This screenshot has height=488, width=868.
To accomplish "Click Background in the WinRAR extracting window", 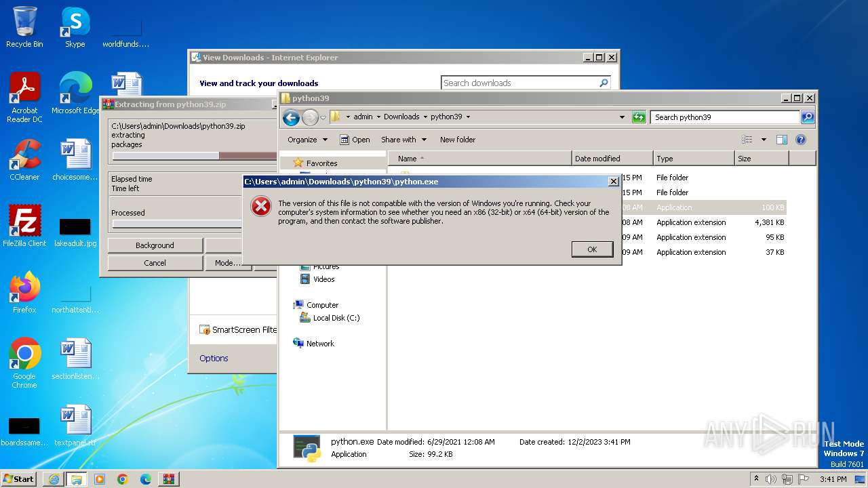I will 155,245.
